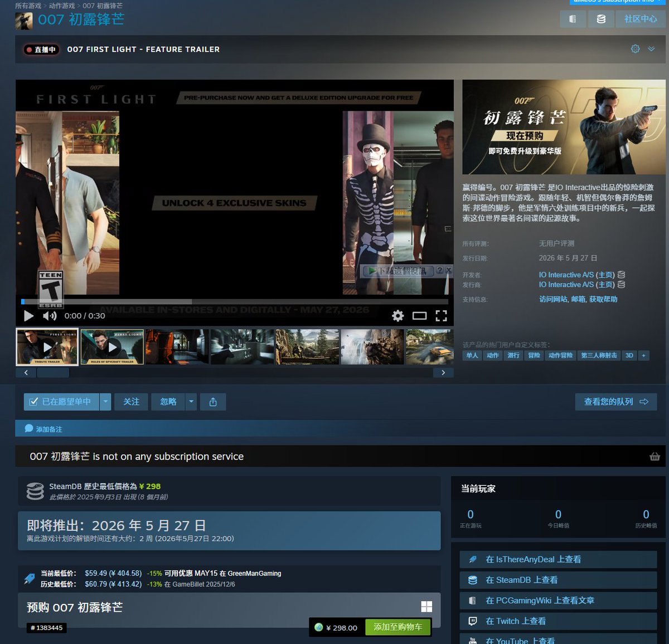
Task: Click the # 1383445 package ID label
Action: (47, 628)
